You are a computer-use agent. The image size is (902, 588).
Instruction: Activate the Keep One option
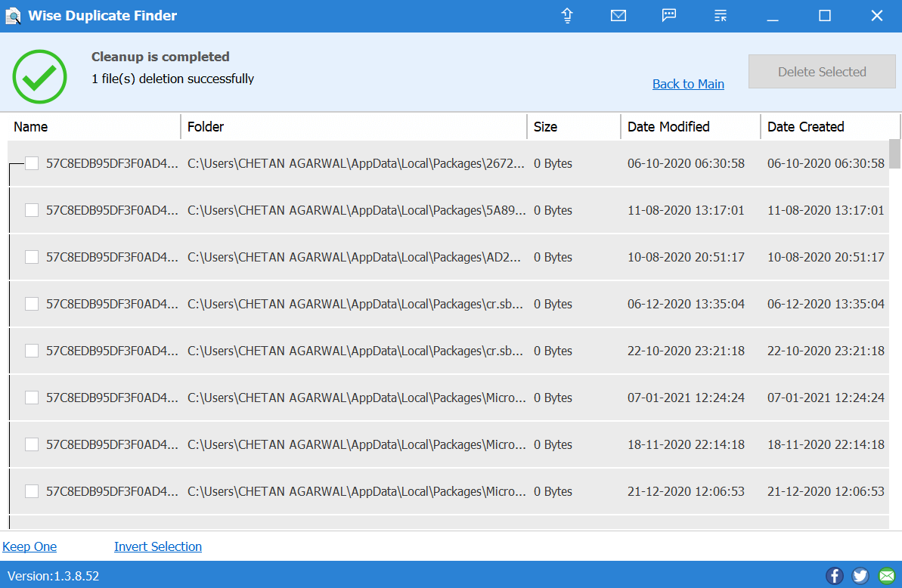click(x=29, y=546)
